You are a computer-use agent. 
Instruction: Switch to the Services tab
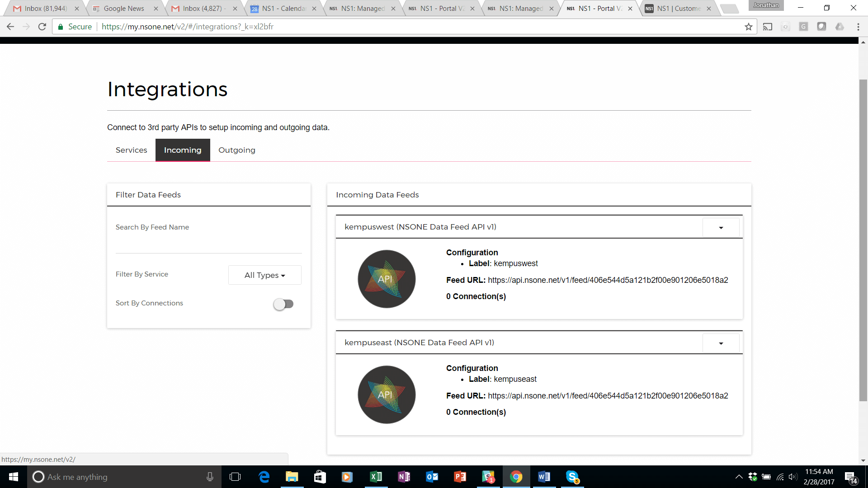point(131,150)
